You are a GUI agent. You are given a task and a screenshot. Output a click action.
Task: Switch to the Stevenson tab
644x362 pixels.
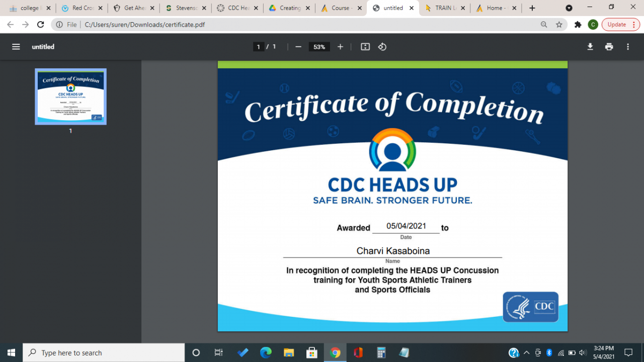coord(184,8)
